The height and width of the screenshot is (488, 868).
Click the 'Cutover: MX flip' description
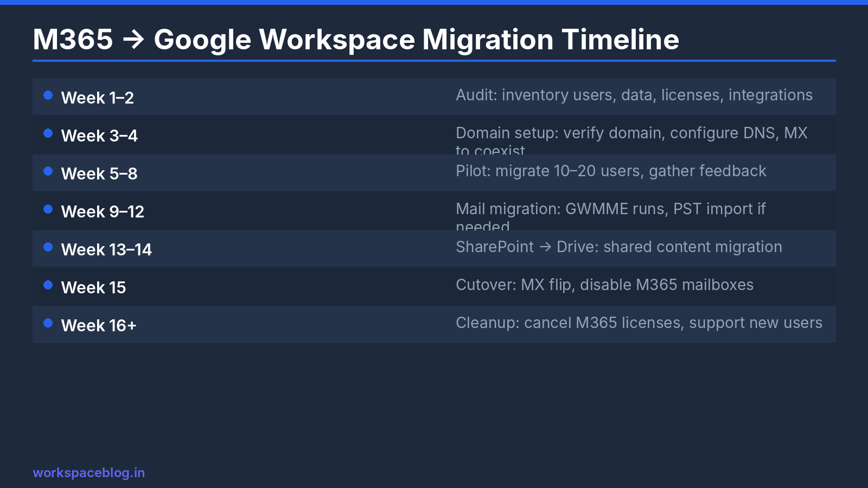click(604, 285)
